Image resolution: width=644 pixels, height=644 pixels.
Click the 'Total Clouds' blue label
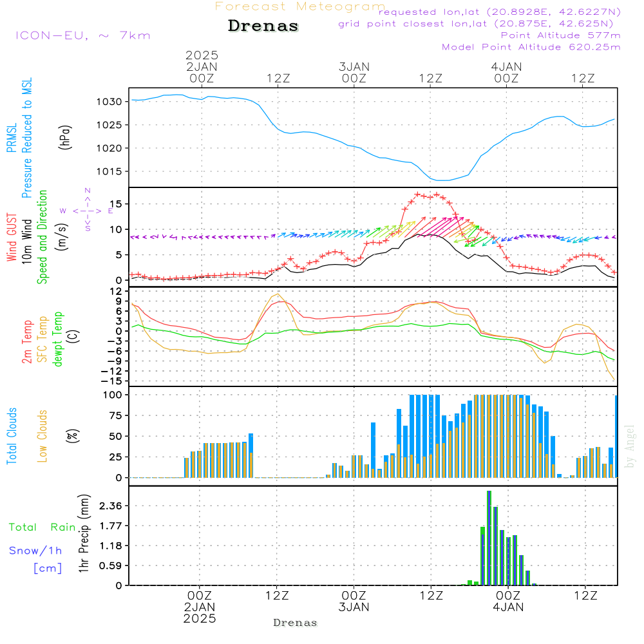pos(12,436)
